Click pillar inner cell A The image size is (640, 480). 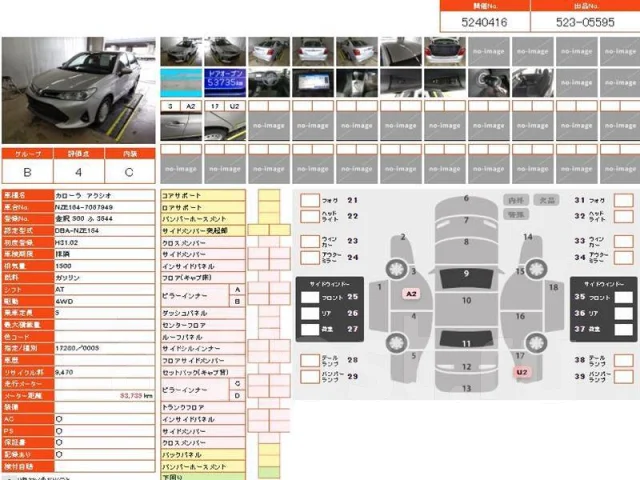(x=237, y=289)
